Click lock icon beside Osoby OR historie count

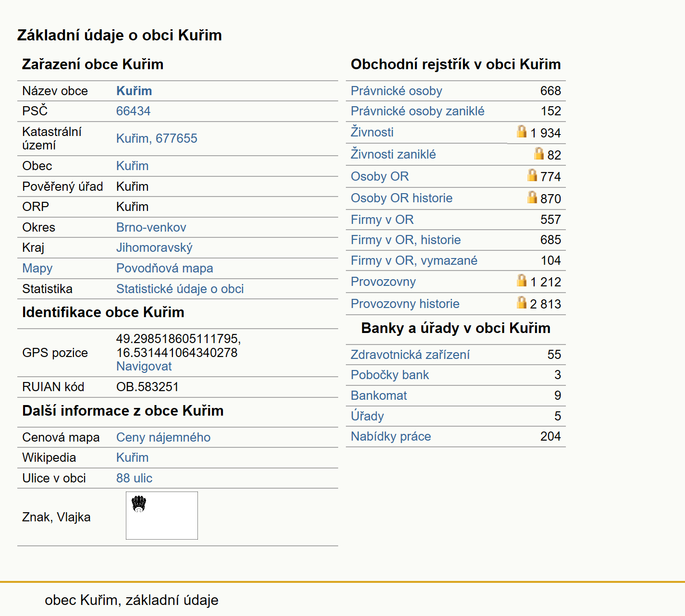532,197
